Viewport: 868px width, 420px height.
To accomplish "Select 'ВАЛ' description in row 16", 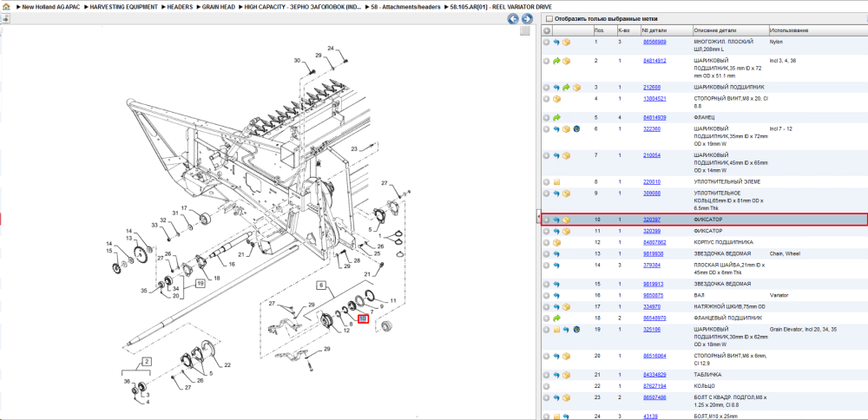I will pyautogui.click(x=698, y=296).
